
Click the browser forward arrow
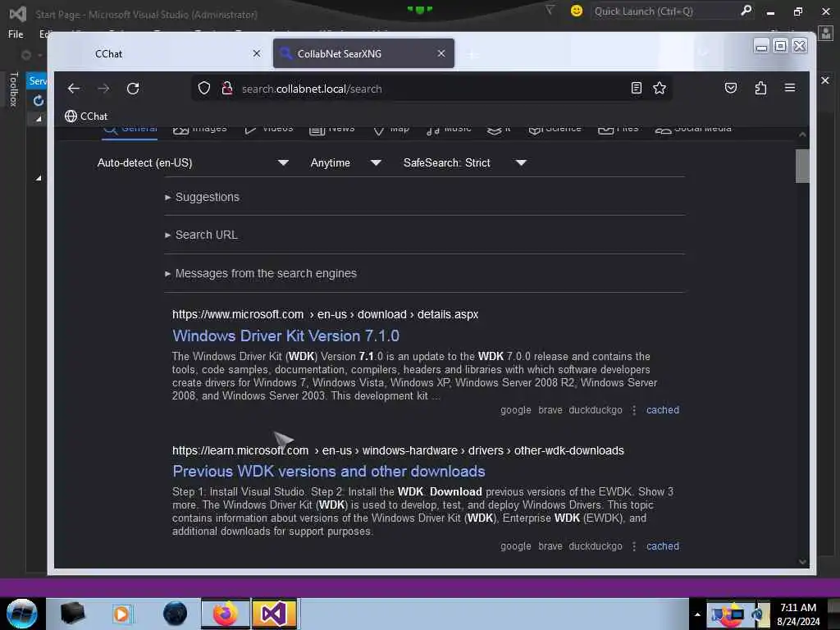click(103, 89)
